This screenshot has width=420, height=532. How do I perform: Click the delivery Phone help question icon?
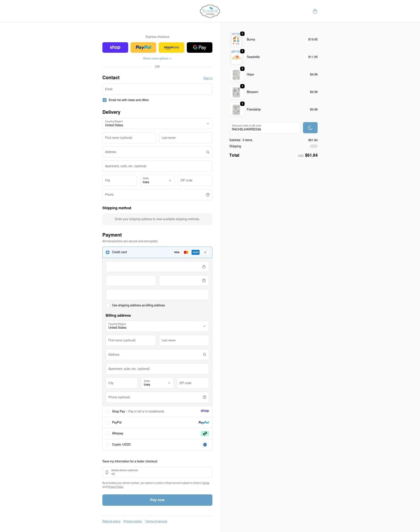[x=208, y=195]
